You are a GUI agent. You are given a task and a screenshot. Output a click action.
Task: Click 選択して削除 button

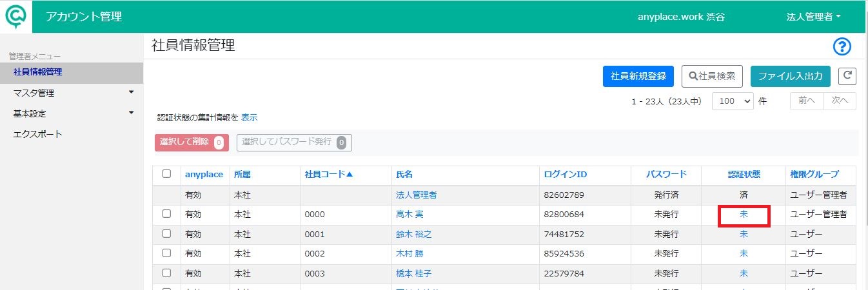192,142
